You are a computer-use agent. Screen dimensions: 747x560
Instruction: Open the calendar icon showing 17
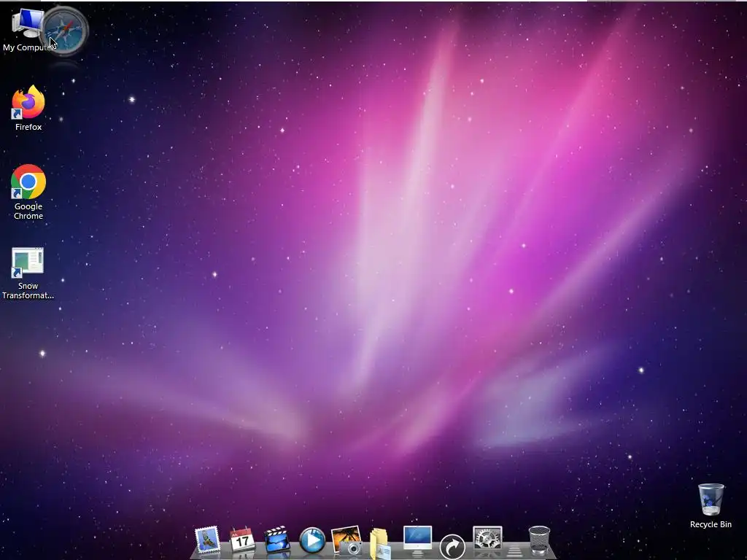(242, 540)
